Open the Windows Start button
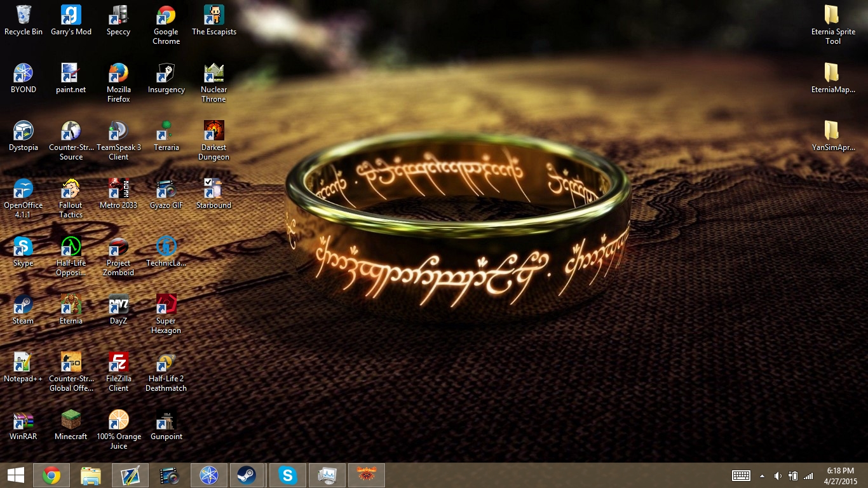Viewport: 868px width, 488px height. [15, 475]
